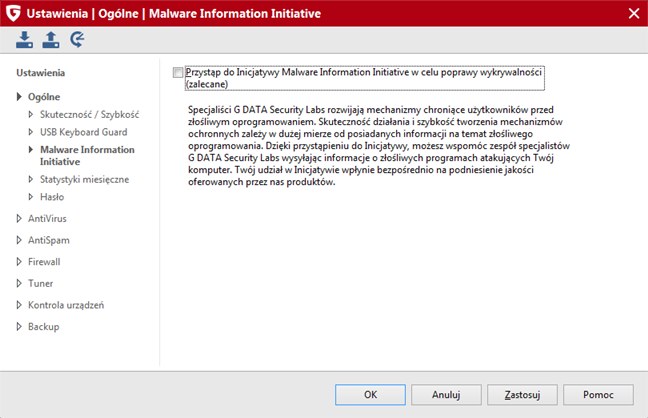Click the checkbox label Przystąp do Inicjatywy
Viewport: 648px width, 418px height.
364,78
